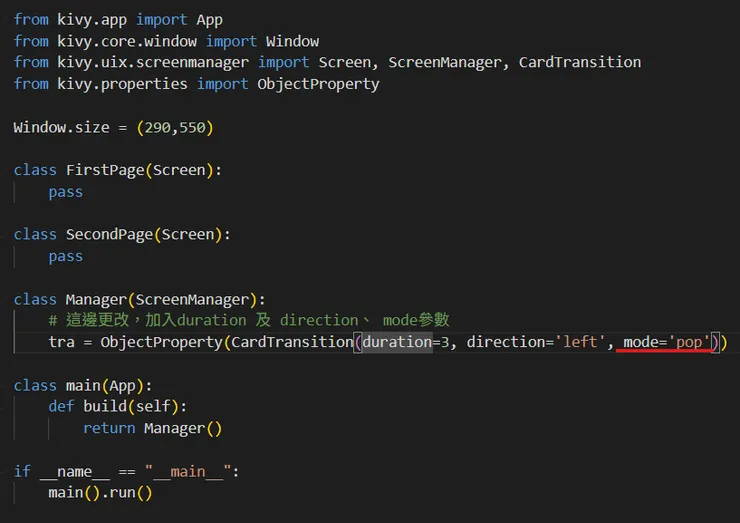Click the 'main().run()' call
This screenshot has width=740, height=523.
(x=101, y=493)
